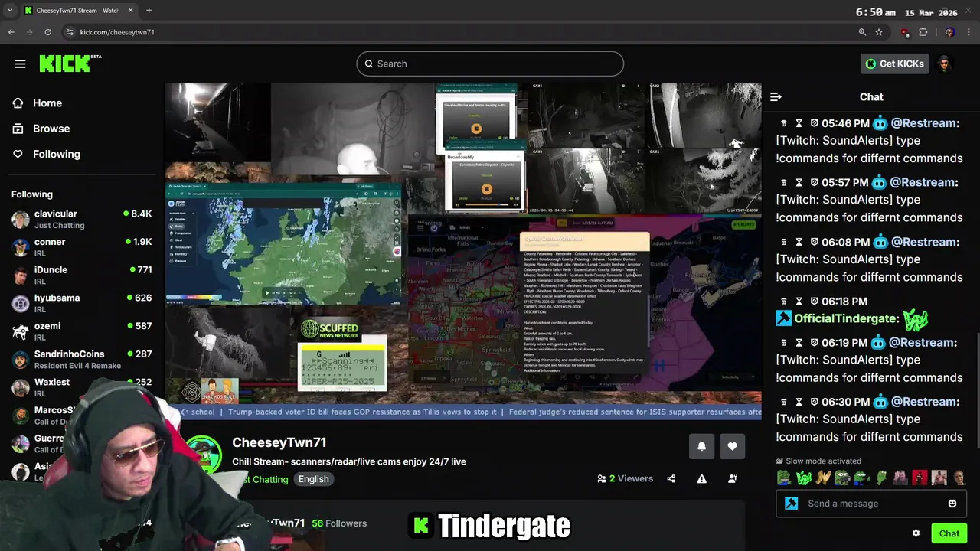Collapse the chat panel with the arrow icon

[776, 97]
